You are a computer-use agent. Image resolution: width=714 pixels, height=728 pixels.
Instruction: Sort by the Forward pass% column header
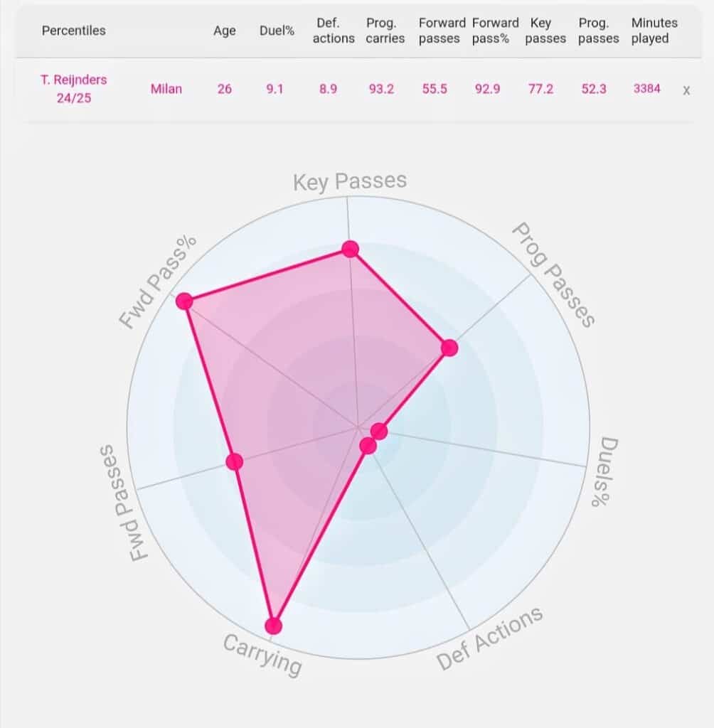pos(495,31)
